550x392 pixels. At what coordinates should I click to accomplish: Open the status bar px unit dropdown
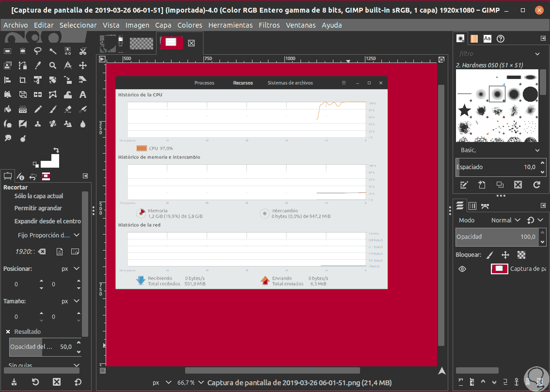(162, 383)
